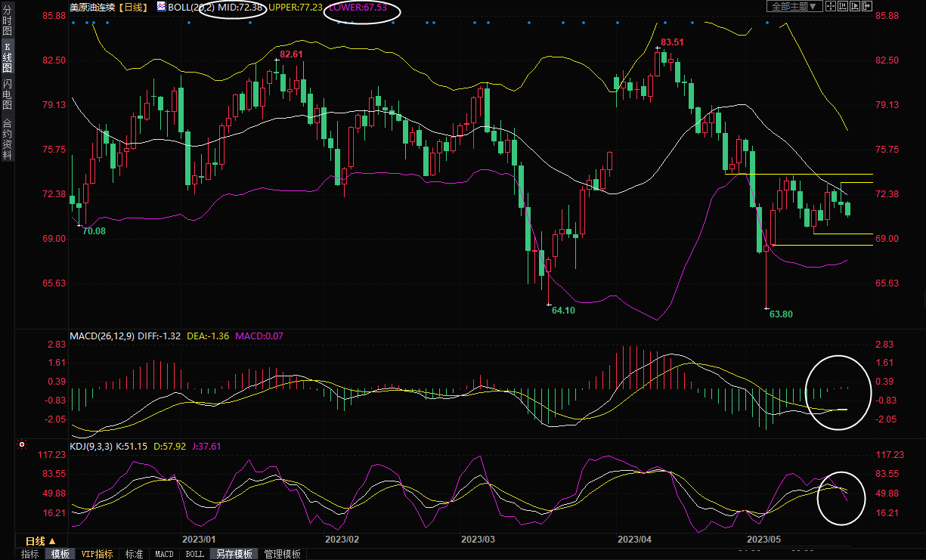Open the 全部主题 dropdown
Image resolution: width=926 pixels, height=560 pixels.
coord(794,6)
